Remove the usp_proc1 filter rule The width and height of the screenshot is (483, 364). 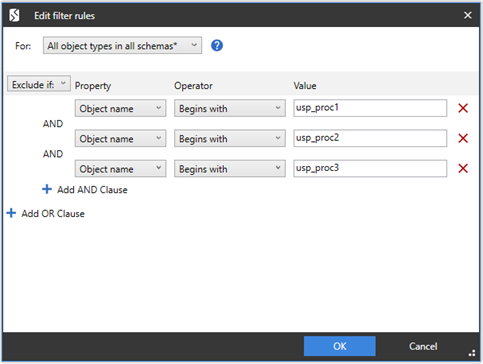pyautogui.click(x=463, y=108)
